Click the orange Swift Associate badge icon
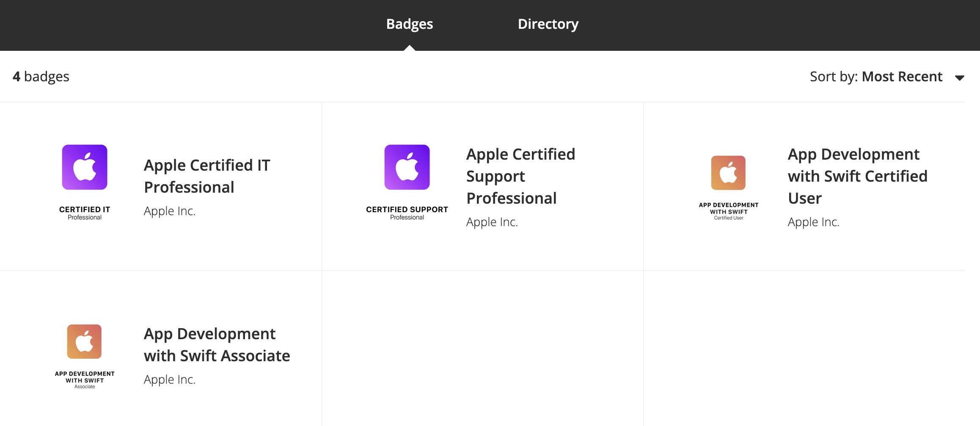 (84, 342)
